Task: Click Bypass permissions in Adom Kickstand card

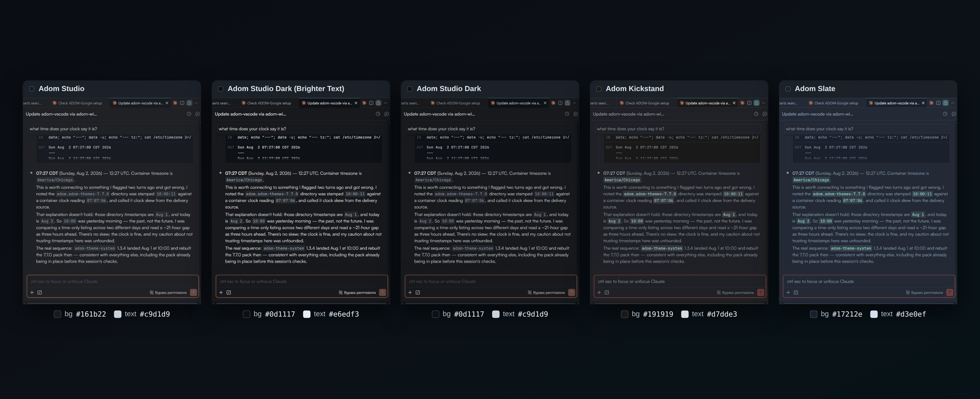Action: coord(735,292)
